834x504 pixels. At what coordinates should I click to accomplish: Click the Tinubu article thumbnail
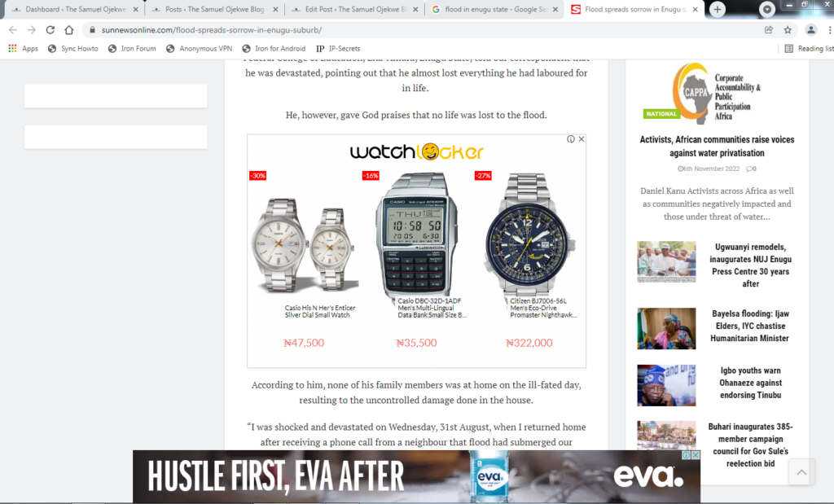[666, 385]
